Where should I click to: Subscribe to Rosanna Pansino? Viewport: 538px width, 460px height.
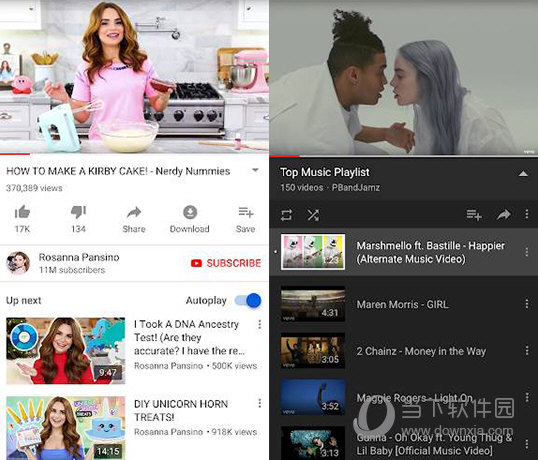click(x=226, y=263)
